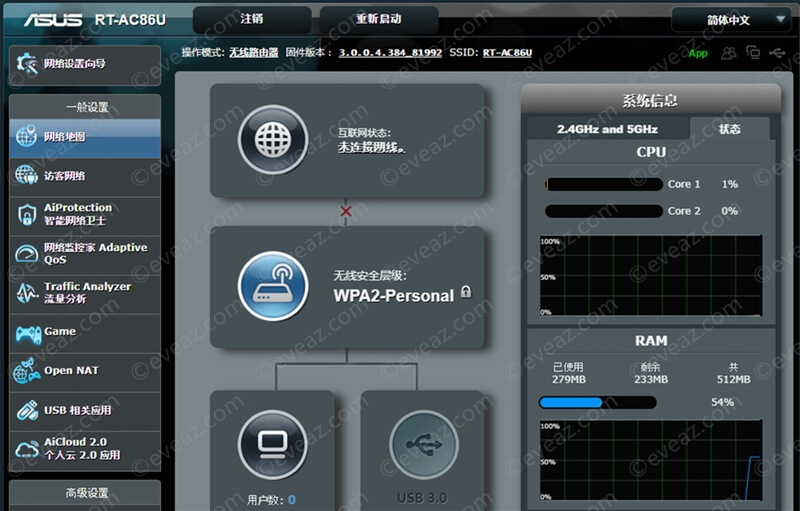Select USB 相关应用 menu item

(85, 411)
